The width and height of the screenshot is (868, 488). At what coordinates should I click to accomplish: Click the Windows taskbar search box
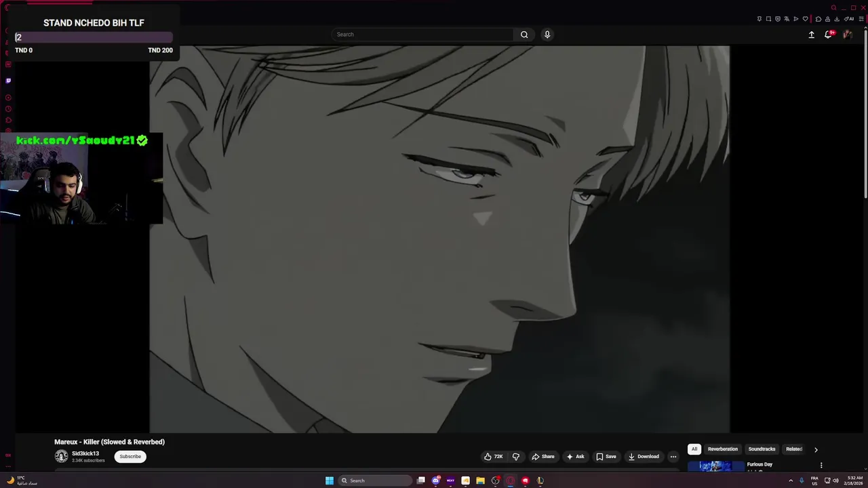click(x=375, y=481)
